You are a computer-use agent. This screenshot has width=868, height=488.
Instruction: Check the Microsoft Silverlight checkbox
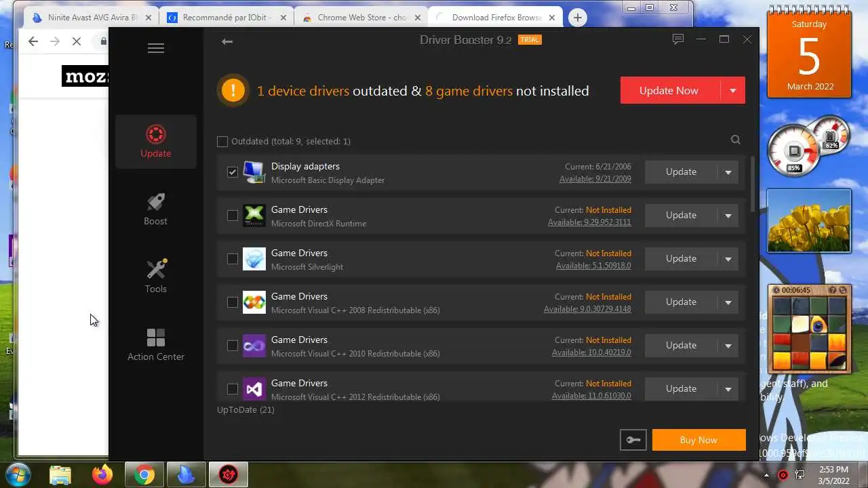click(233, 259)
